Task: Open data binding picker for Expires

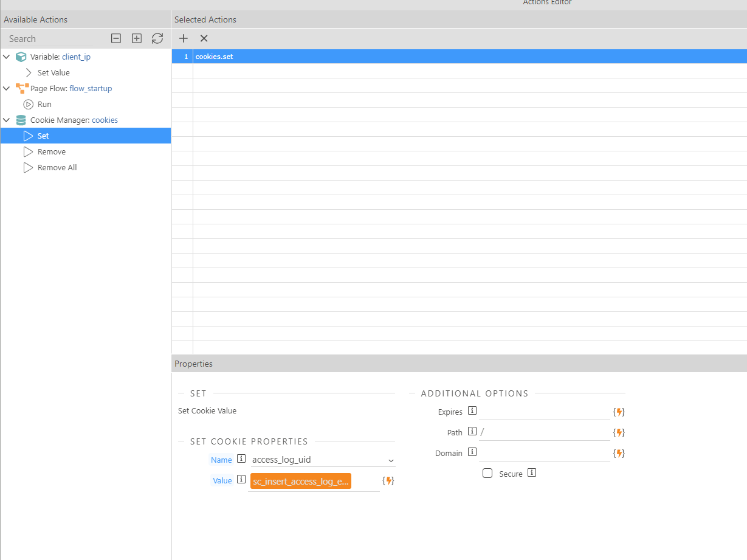Action: (x=619, y=412)
